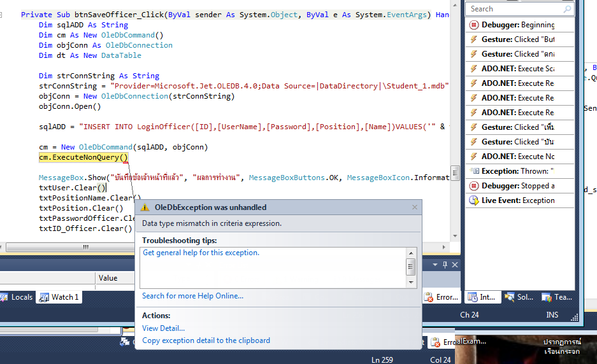The image size is (597, 364).
Task: Pin the bottom panel with pushpin icon
Action: 445,264
